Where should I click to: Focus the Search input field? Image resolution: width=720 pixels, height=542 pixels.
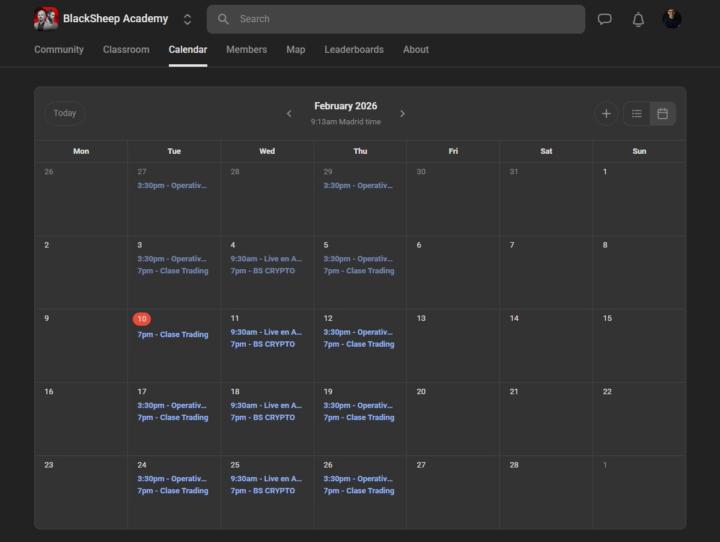point(396,19)
